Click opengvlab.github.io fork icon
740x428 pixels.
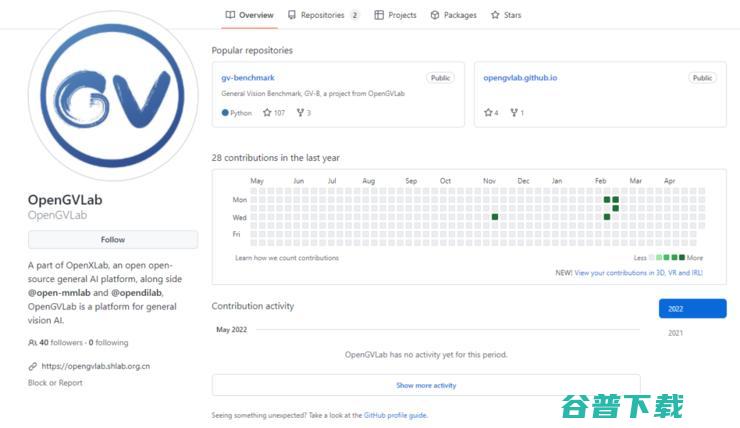click(x=514, y=113)
